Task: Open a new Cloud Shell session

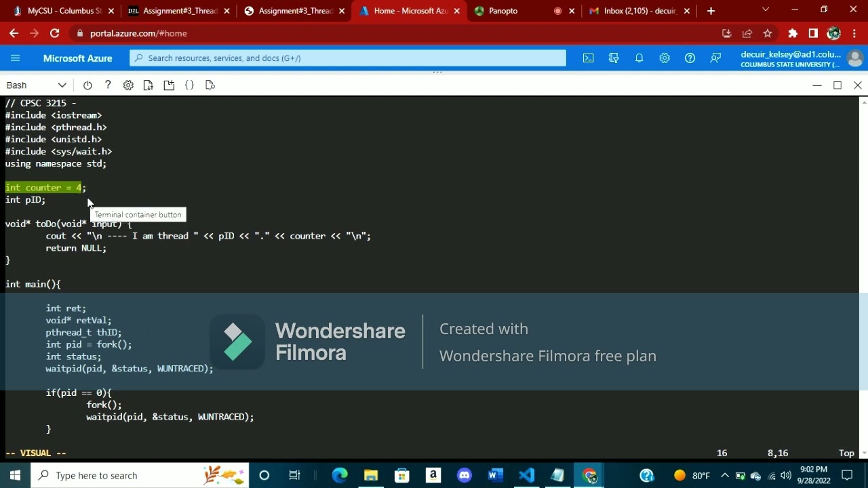Action: (169, 85)
